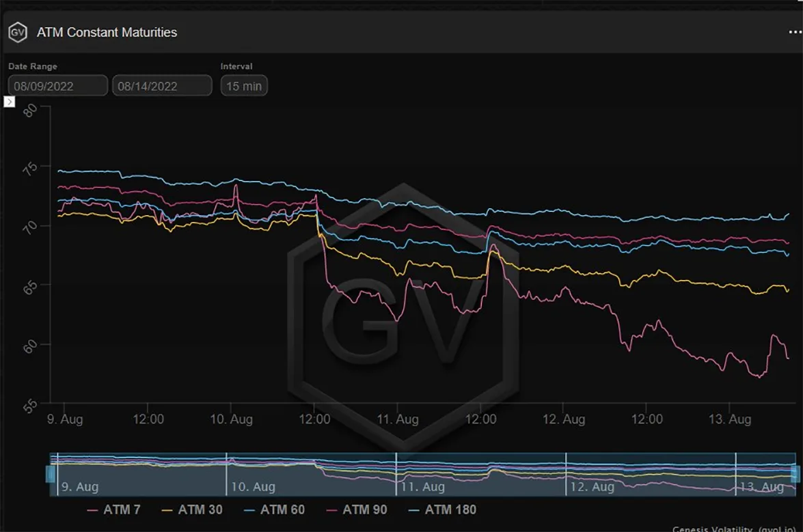The image size is (803, 532).
Task: Open the 15 min interval dropdown
Action: [244, 85]
